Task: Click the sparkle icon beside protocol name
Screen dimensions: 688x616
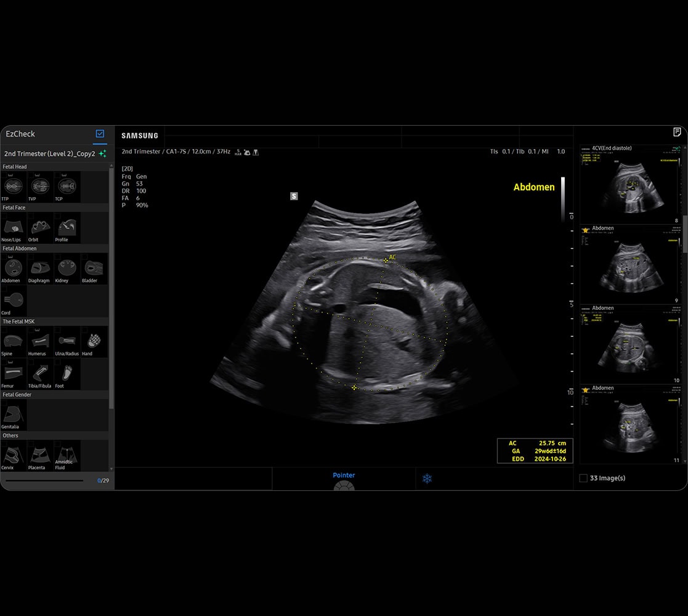Action: click(x=102, y=153)
